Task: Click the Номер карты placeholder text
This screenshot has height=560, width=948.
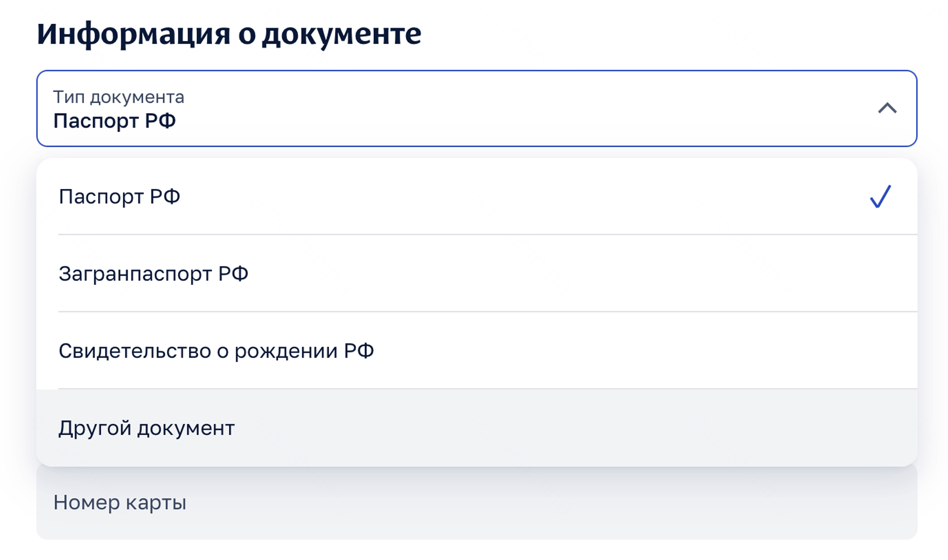Action: click(120, 502)
